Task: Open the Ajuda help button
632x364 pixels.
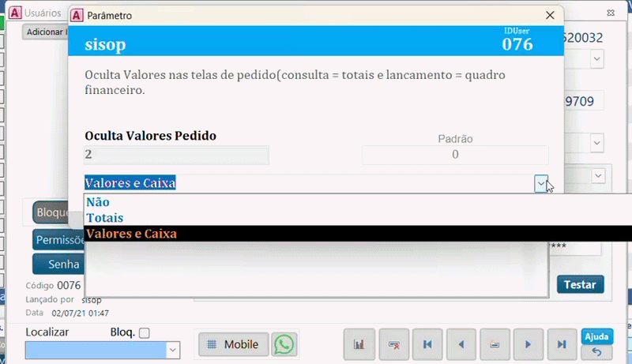Action: click(596, 336)
